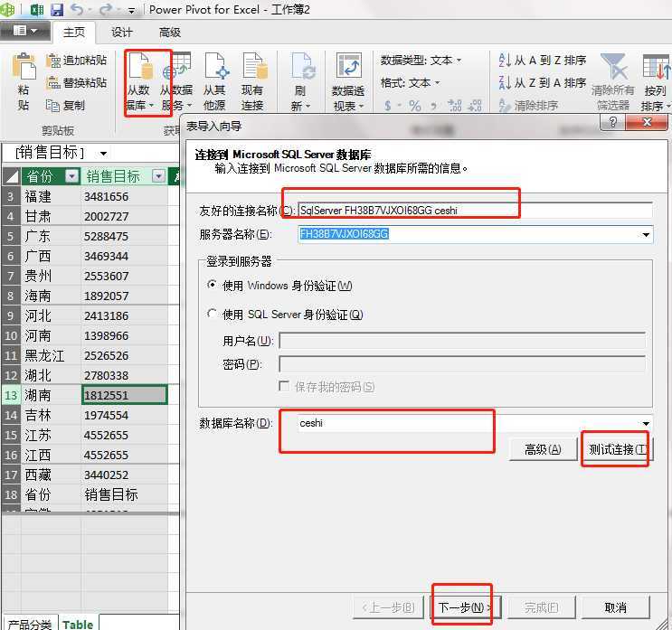This screenshot has width=672, height=630.
Task: Switch to the 主页 (Home) ribbon tab
Action: pyautogui.click(x=74, y=33)
